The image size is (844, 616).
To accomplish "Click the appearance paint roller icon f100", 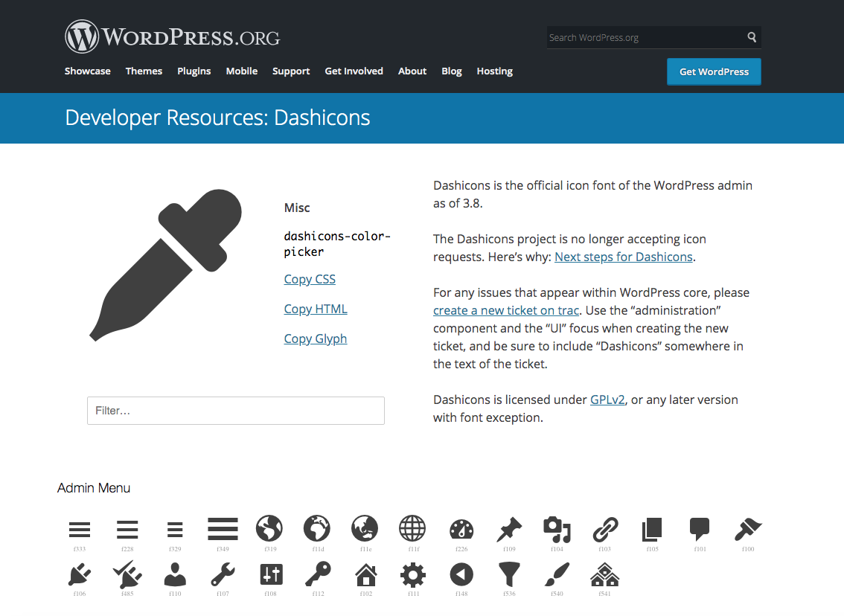I will click(748, 530).
